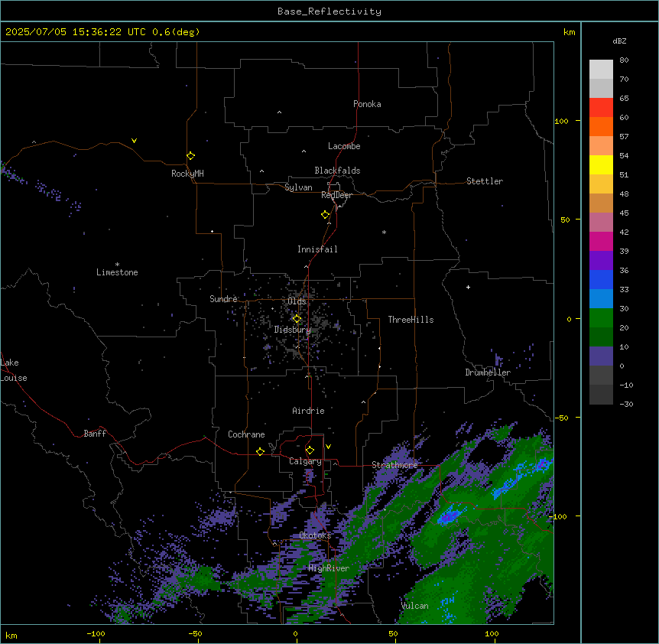Viewport: 659px width, 644px height.
Task: Click the Lacombe city label
Action: point(344,146)
